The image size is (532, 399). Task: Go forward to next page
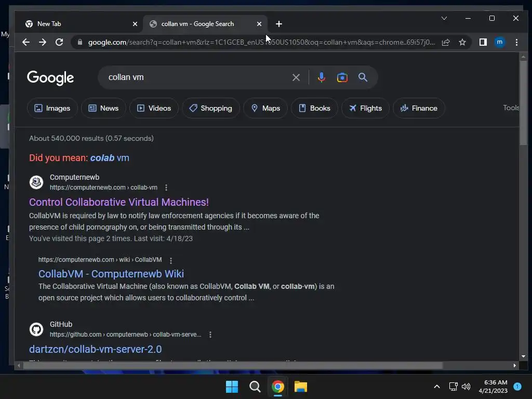click(43, 42)
